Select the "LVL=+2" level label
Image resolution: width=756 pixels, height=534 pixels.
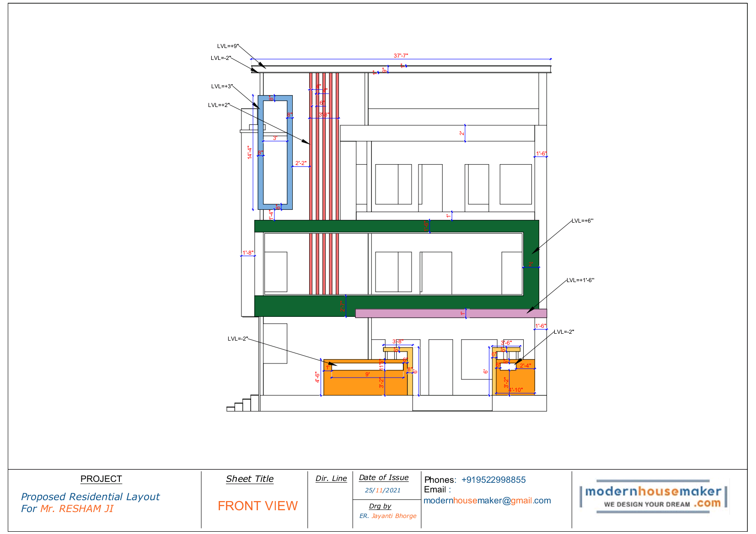[x=219, y=105]
